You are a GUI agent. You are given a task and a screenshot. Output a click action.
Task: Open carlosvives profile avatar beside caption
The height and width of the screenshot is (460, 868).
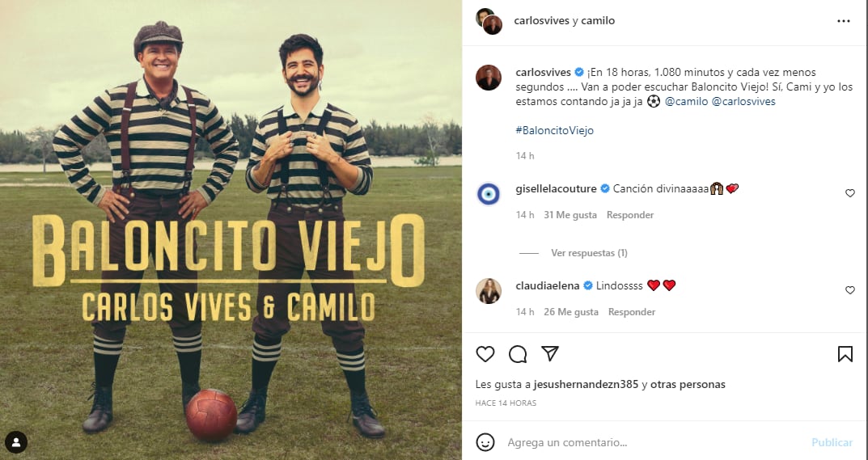coord(489,78)
